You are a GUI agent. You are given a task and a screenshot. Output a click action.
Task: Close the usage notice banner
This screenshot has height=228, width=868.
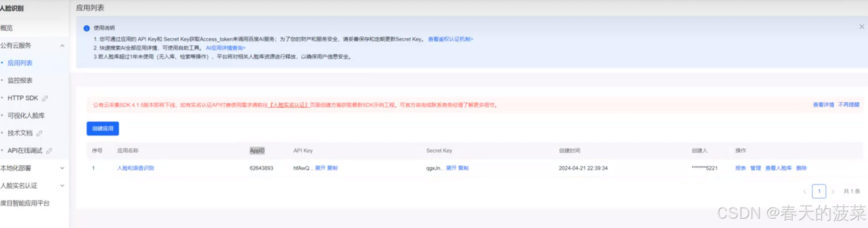(861, 27)
